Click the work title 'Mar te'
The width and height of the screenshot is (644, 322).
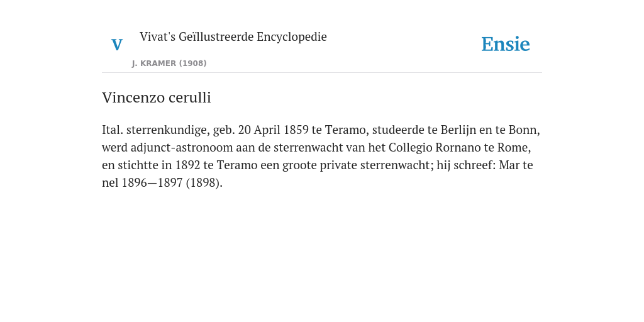(x=516, y=165)
